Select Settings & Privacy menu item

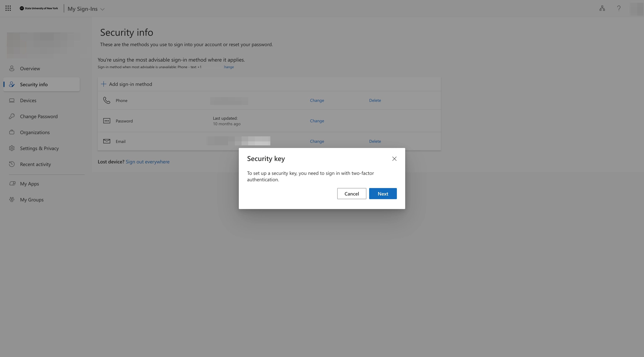click(39, 148)
